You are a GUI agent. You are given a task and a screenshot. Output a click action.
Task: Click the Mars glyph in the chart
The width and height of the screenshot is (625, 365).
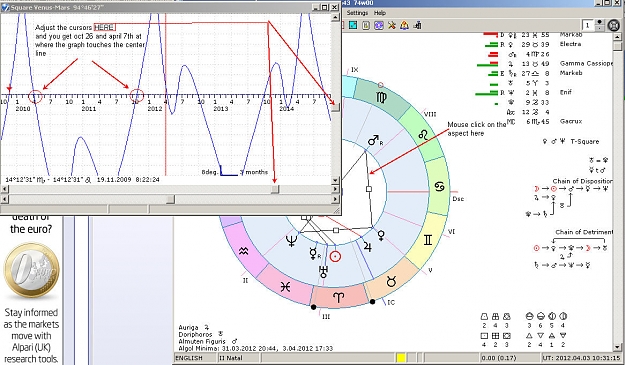point(374,140)
